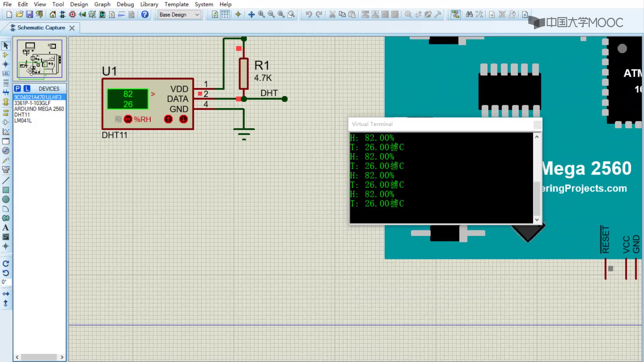644x362 pixels.
Task: Click the Zoom to Area icon
Action: point(291,14)
